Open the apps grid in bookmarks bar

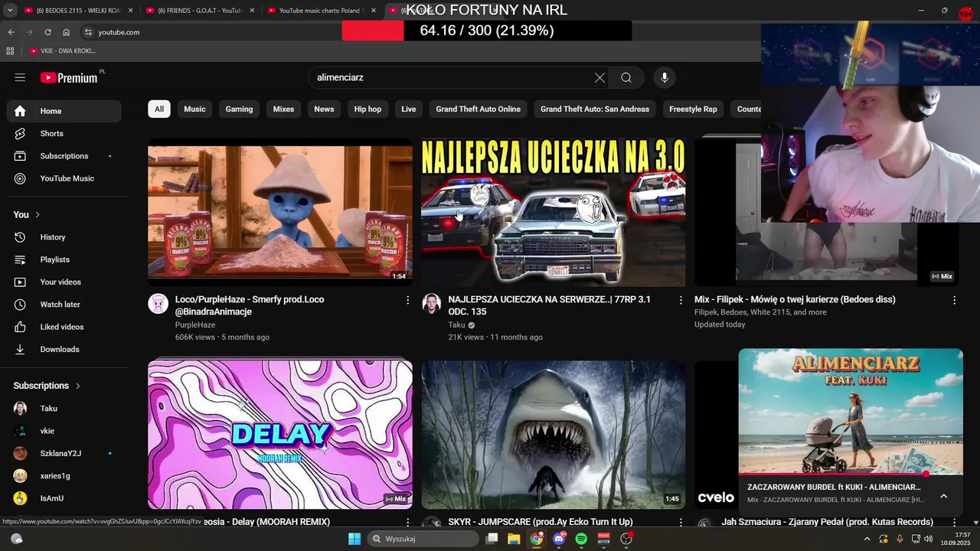[x=10, y=51]
